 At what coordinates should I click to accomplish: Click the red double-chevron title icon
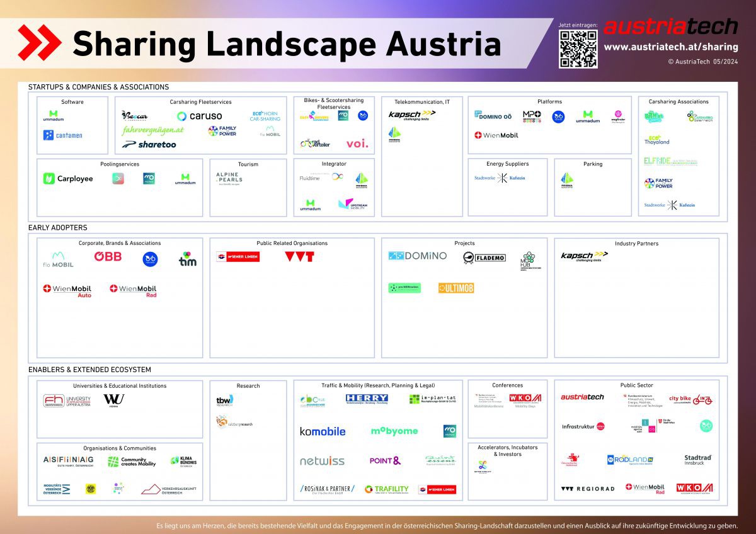click(x=39, y=43)
